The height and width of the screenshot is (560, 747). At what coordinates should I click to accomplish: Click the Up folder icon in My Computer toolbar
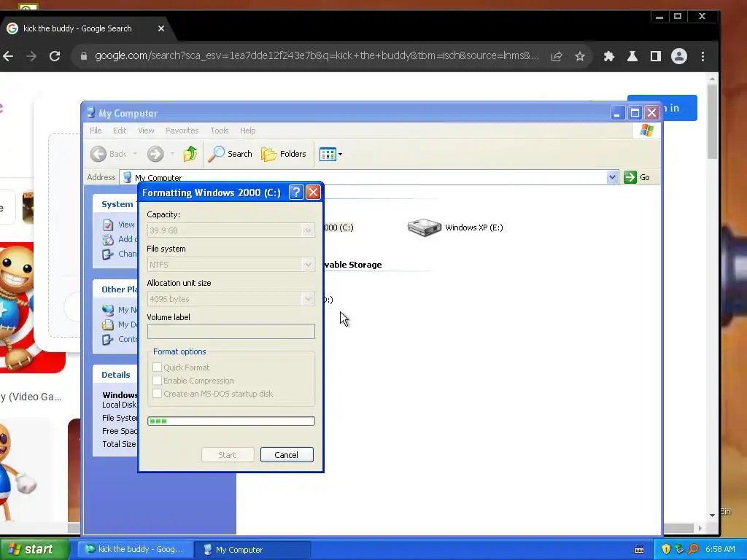pyautogui.click(x=190, y=154)
